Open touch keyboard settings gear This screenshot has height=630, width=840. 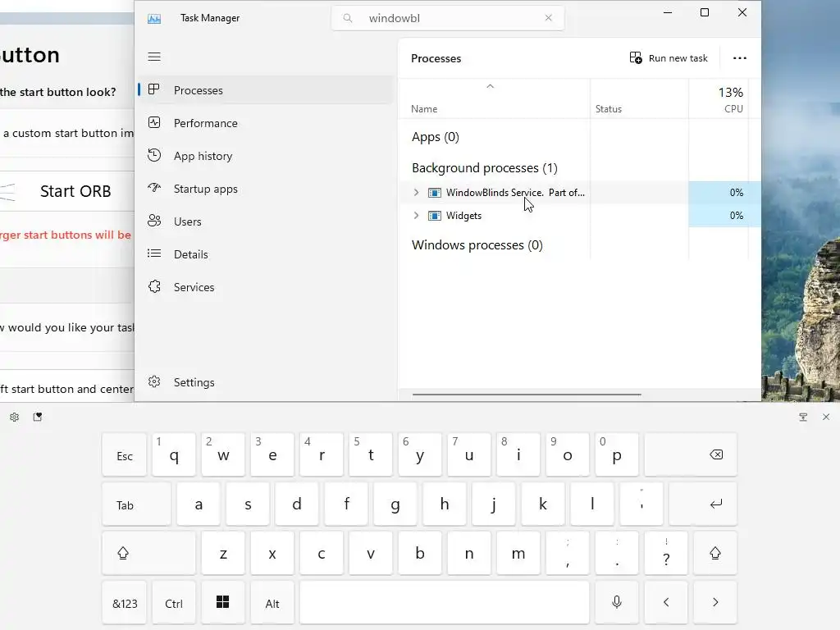[x=15, y=417]
